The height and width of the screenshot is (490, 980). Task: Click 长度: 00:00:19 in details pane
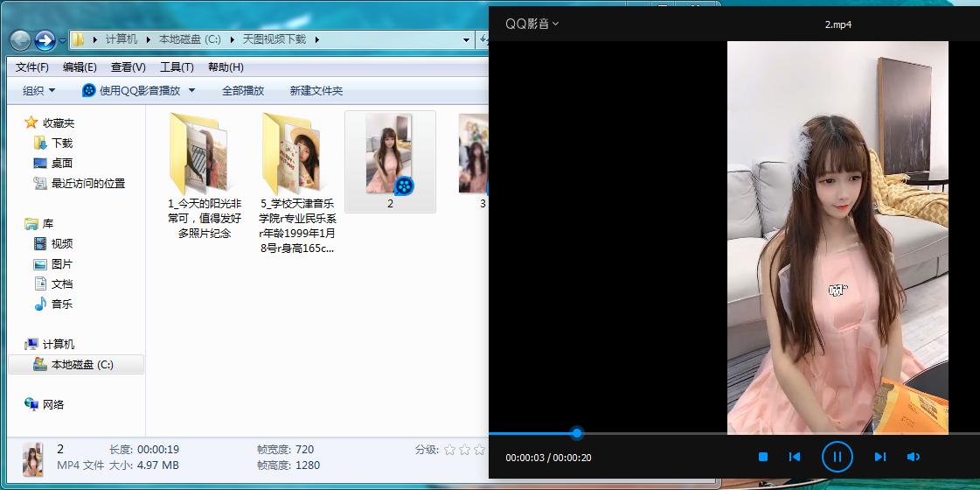click(144, 450)
